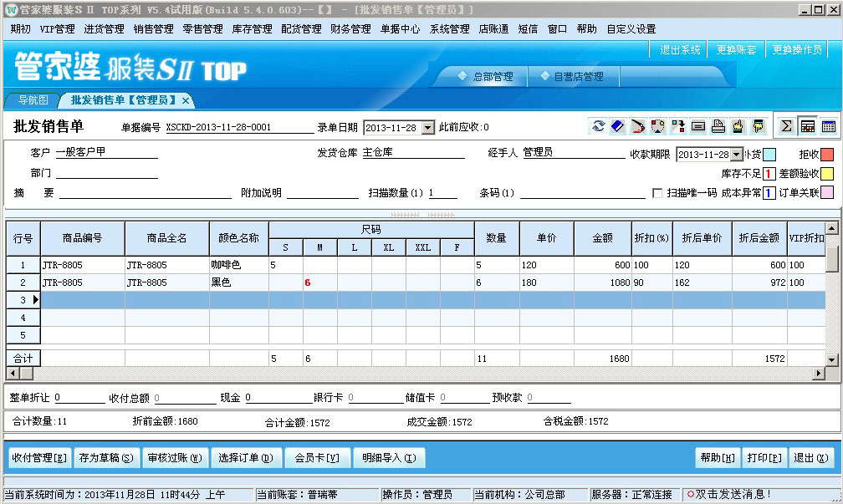Open the 录单日期 date dropdown
The height and width of the screenshot is (504, 843).
[x=428, y=128]
